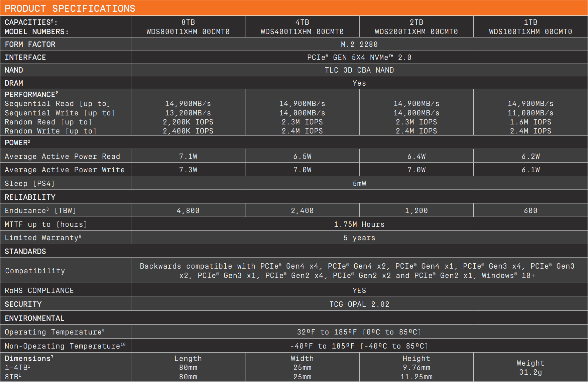Click the RELIABILITY section heading

coord(30,197)
